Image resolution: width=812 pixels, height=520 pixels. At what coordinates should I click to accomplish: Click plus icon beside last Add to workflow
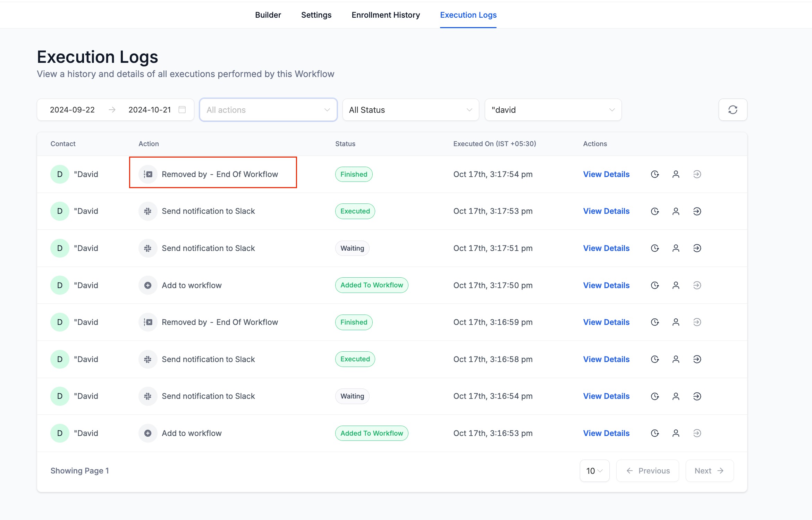pos(148,433)
